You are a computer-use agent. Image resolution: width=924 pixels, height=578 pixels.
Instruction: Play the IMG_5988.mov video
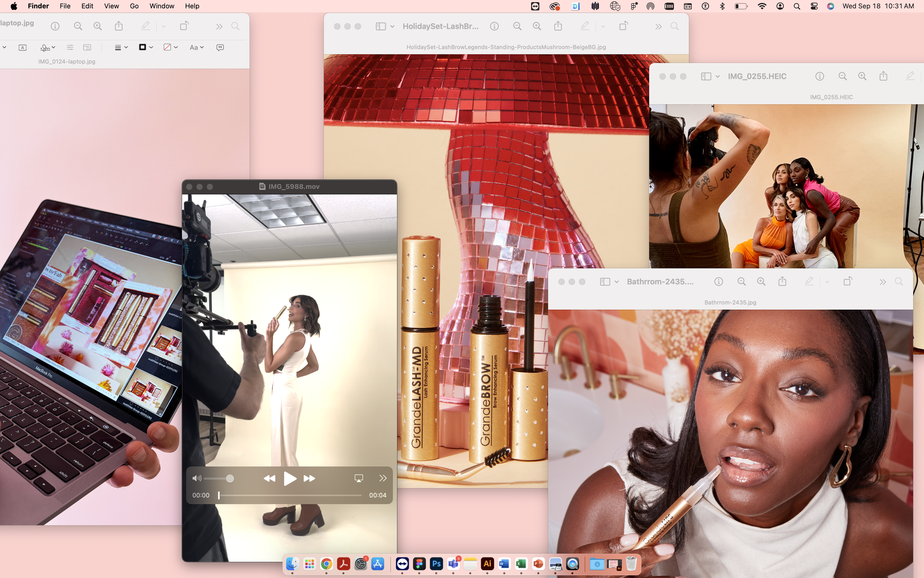[x=289, y=479]
